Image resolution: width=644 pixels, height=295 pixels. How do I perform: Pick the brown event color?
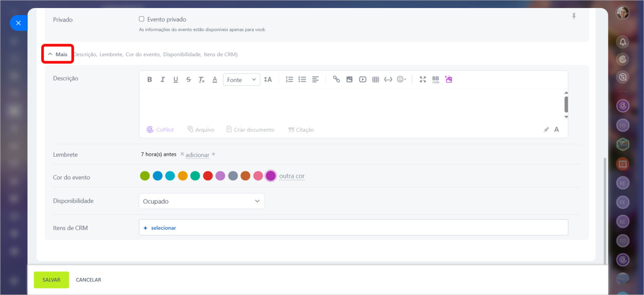pyautogui.click(x=246, y=176)
